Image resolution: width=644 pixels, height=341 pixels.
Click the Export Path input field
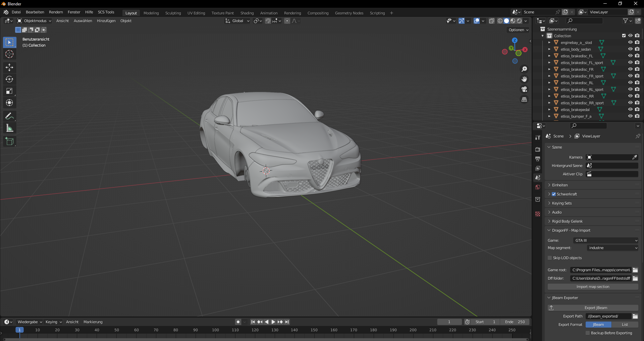point(608,316)
